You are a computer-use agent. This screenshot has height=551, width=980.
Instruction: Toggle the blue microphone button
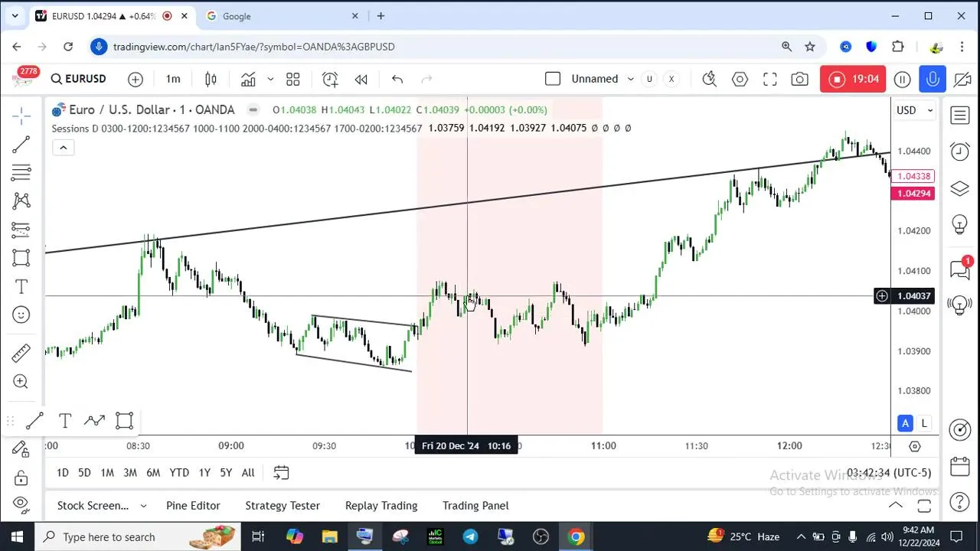(933, 79)
